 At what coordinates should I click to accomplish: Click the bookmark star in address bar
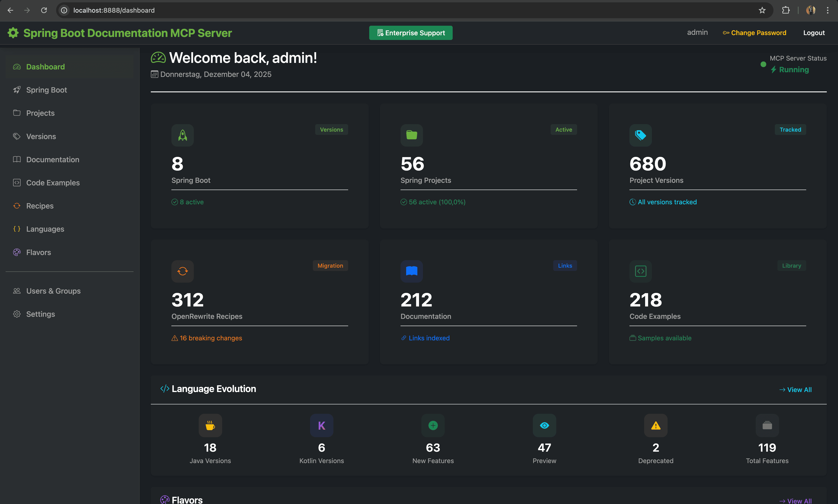pyautogui.click(x=762, y=10)
